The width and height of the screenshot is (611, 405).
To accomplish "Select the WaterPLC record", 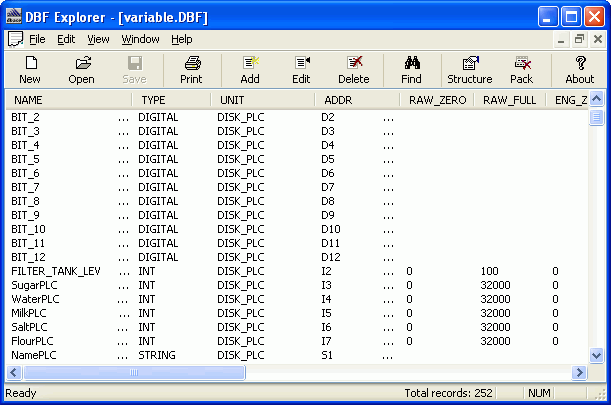I will pos(35,299).
